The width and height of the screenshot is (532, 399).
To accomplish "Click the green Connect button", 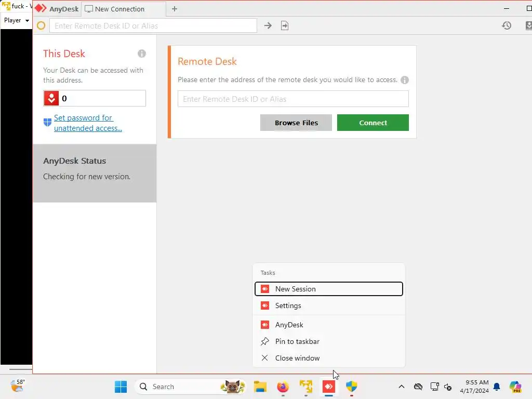I will tap(373, 123).
